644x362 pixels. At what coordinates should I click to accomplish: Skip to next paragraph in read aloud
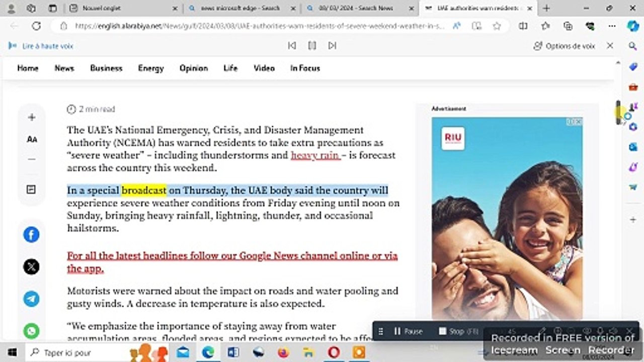[x=332, y=46]
